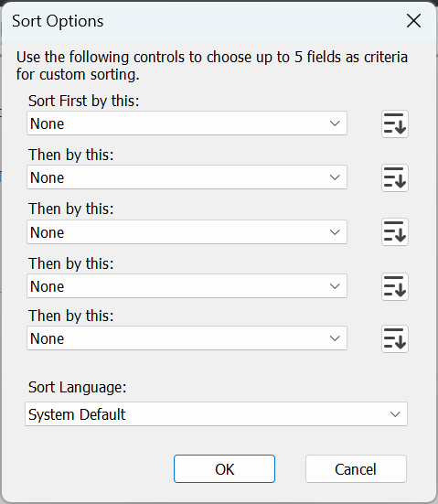
Task: Confirm sorting with the OK button
Action: pos(224,469)
